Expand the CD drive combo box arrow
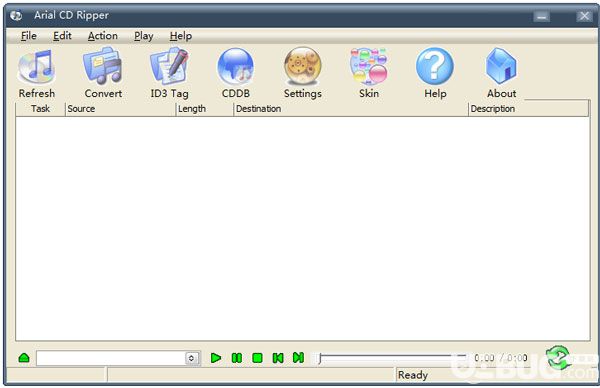 click(x=192, y=359)
